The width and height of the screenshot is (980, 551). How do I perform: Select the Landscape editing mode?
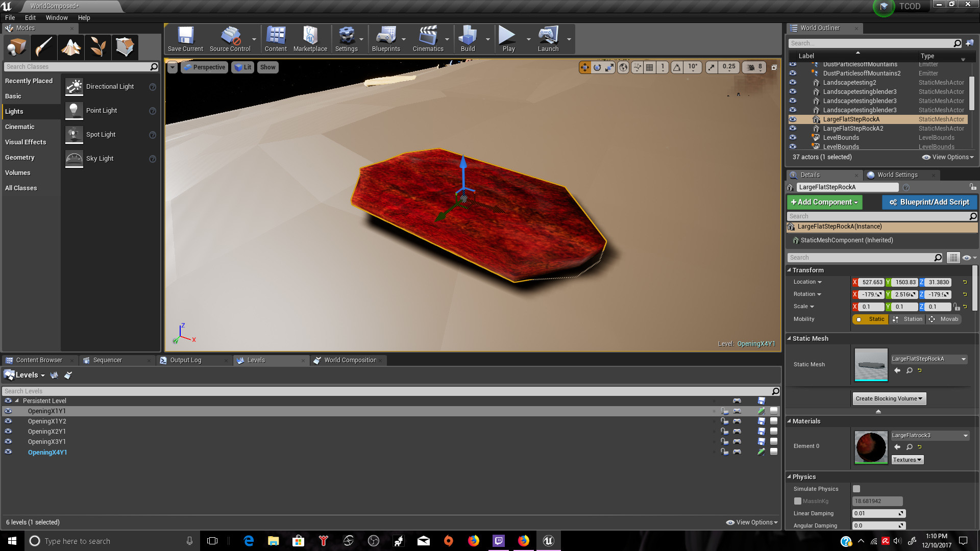tap(70, 47)
